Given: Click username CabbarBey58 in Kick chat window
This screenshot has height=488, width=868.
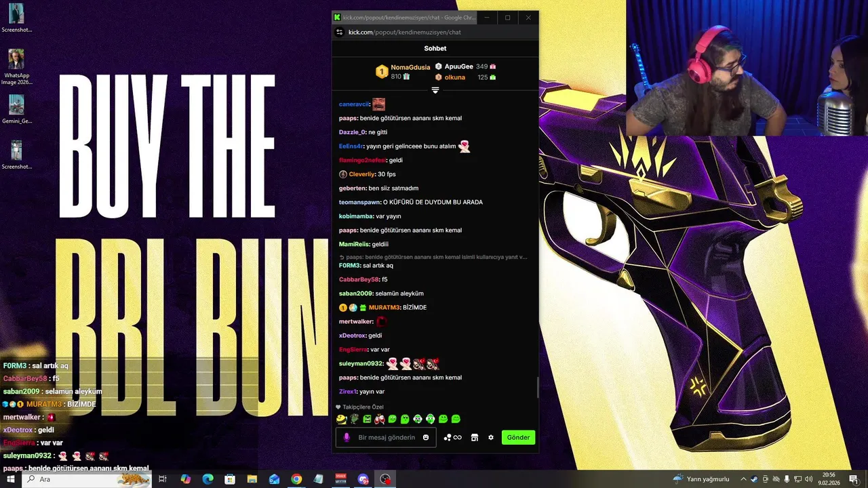Looking at the screenshot, I should tap(359, 279).
